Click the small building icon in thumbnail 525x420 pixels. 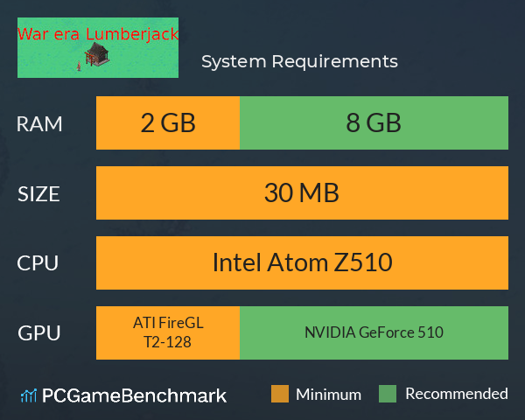click(x=97, y=54)
